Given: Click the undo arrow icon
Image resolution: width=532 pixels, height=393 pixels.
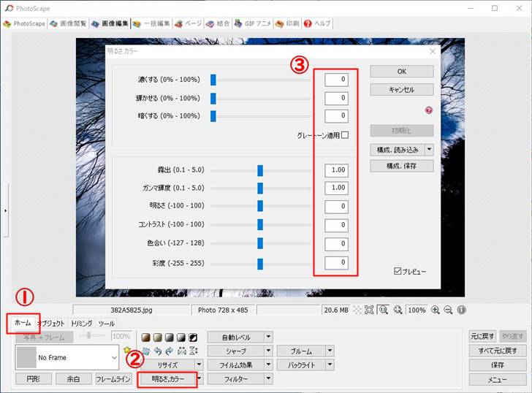Looking at the screenshot, I should point(156,351).
